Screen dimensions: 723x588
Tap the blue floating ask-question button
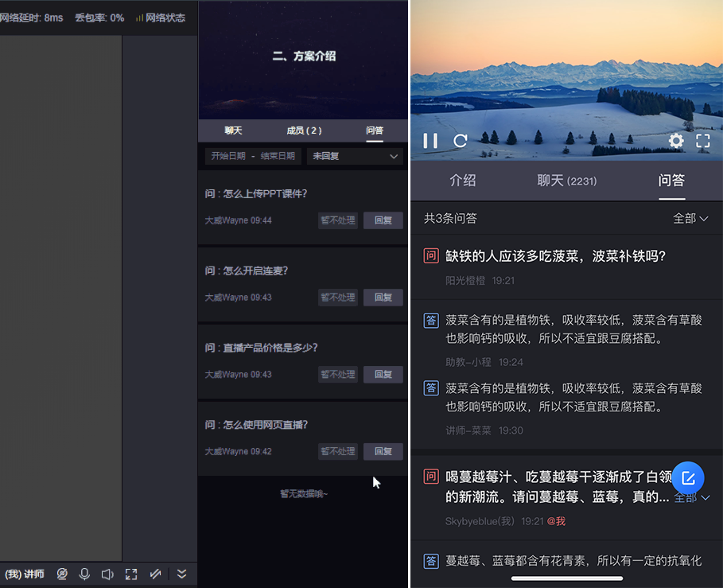coord(688,478)
